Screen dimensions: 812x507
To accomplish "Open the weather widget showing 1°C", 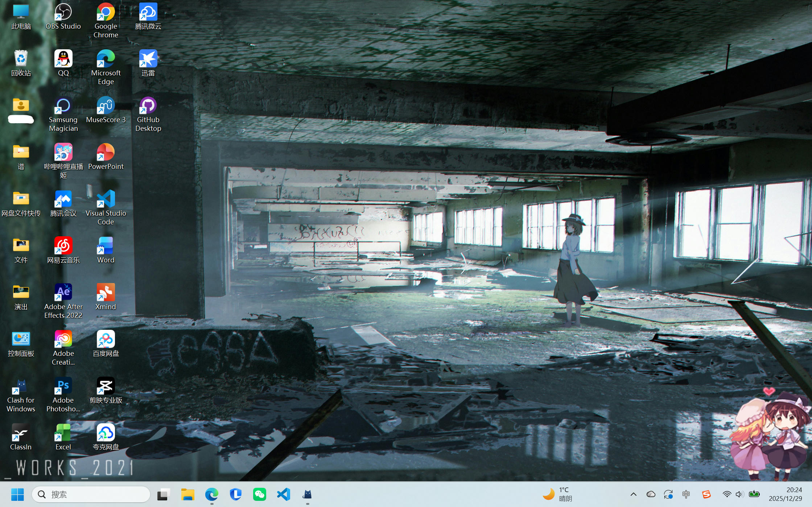I will (x=558, y=494).
